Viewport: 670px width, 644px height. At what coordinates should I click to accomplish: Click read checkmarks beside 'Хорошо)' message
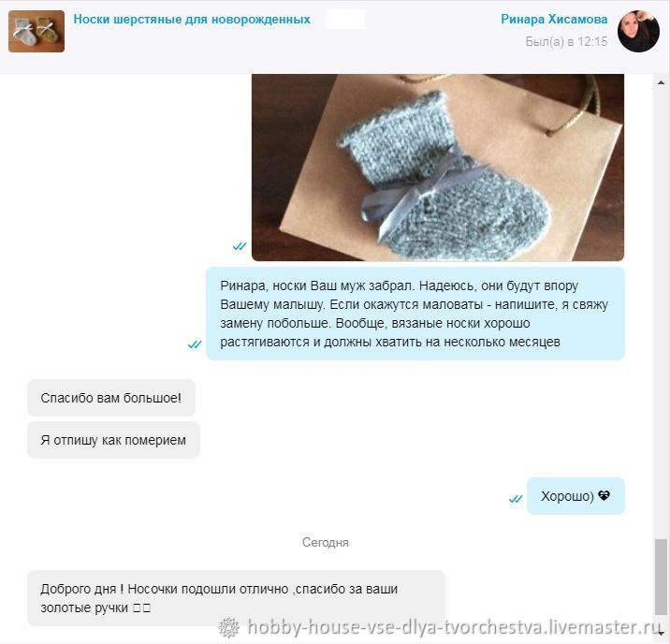coord(516,499)
